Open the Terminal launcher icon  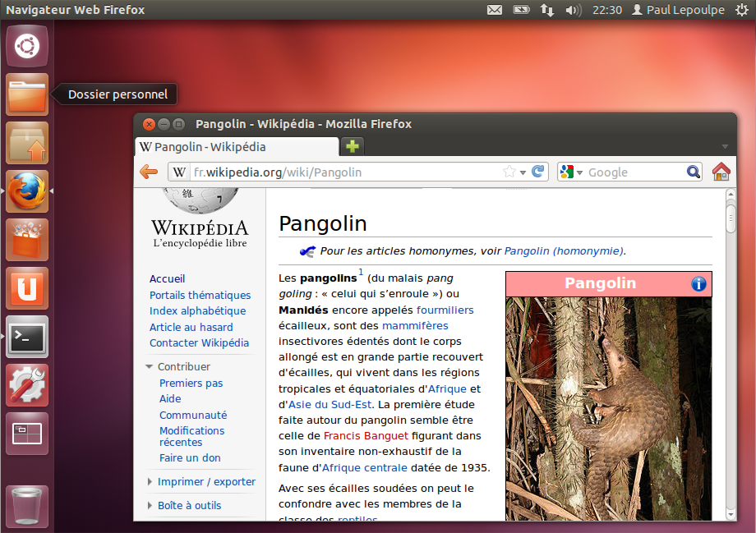click(x=27, y=337)
